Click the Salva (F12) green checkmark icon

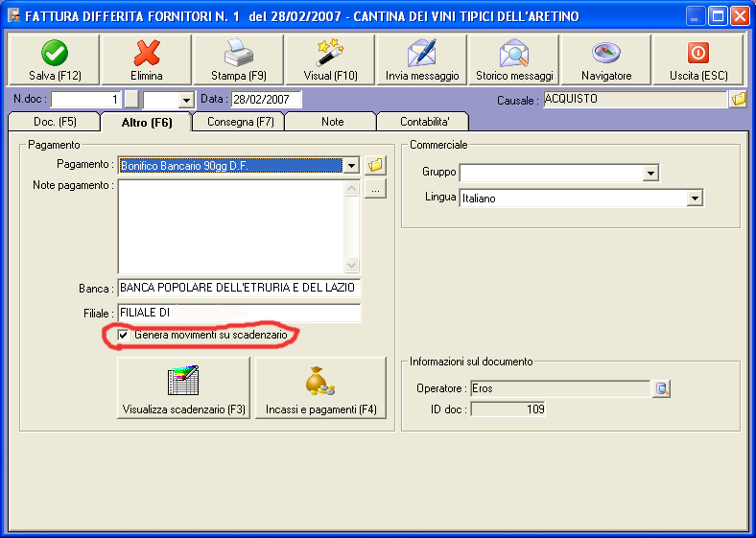pyautogui.click(x=55, y=53)
